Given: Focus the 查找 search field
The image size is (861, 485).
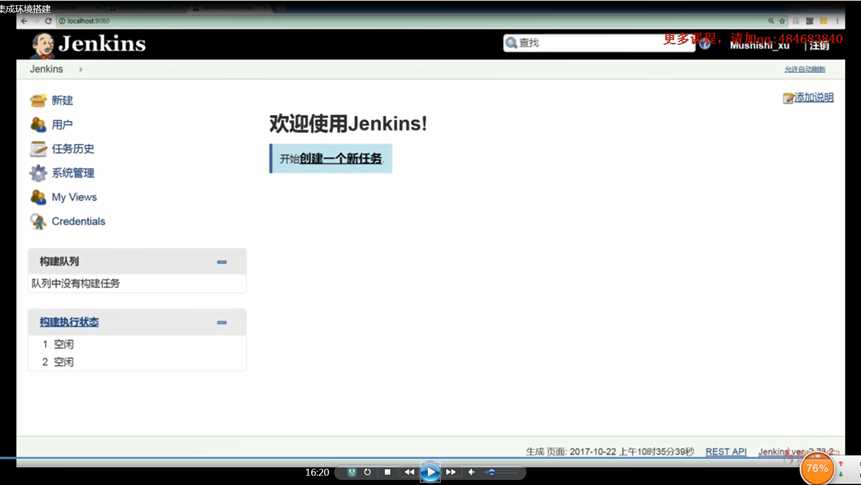Looking at the screenshot, I should (x=599, y=43).
